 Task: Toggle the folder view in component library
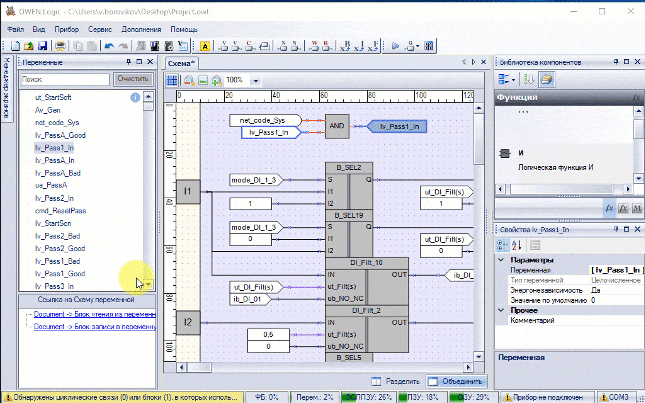pos(547,79)
